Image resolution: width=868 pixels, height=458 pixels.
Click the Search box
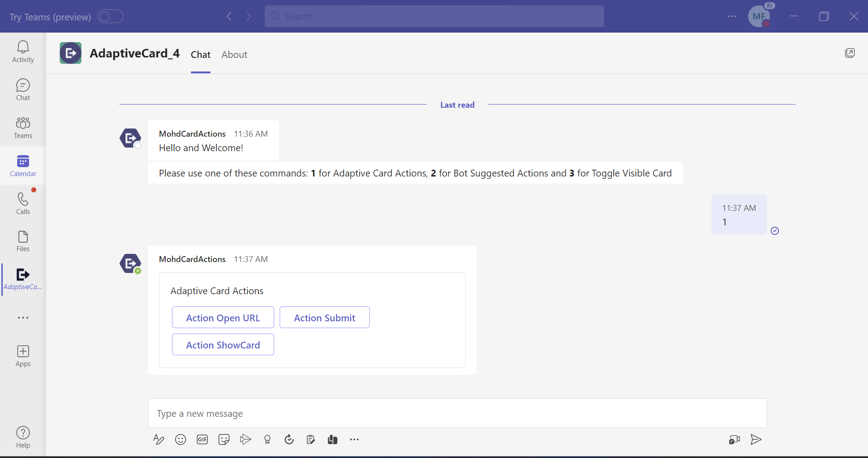point(434,16)
